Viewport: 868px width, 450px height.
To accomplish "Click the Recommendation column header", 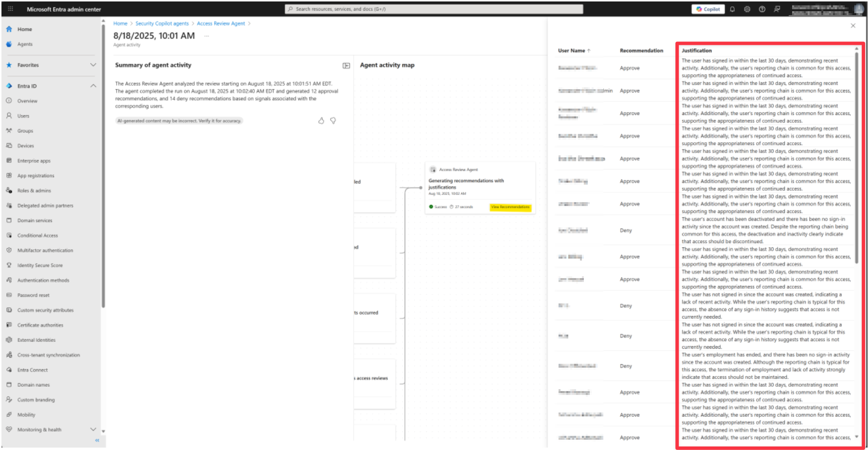I will click(641, 51).
